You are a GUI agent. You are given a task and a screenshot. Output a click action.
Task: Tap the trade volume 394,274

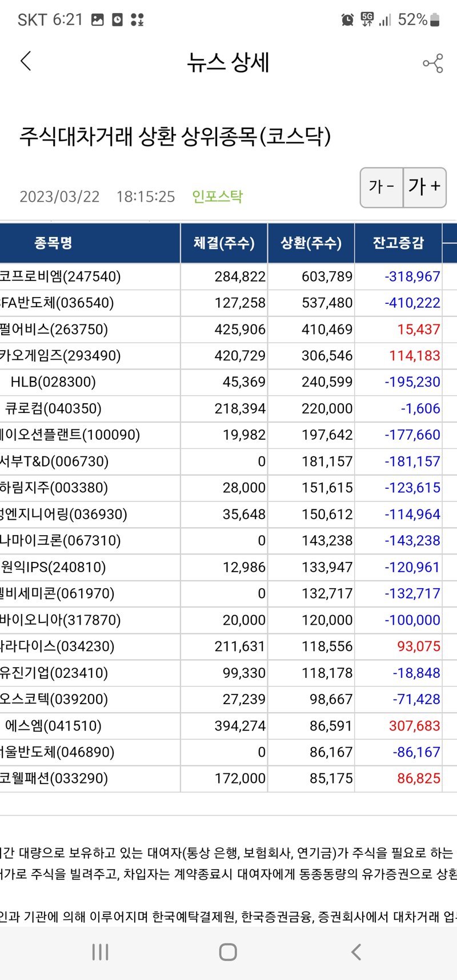pyautogui.click(x=240, y=726)
